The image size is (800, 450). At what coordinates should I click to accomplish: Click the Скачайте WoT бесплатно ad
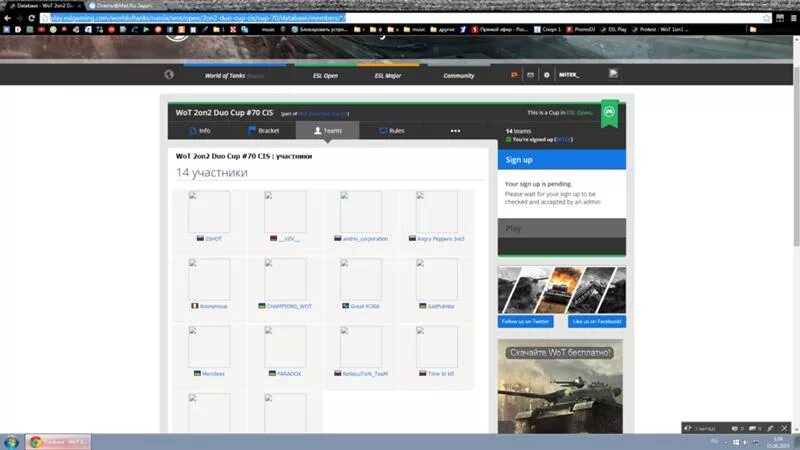click(560, 386)
